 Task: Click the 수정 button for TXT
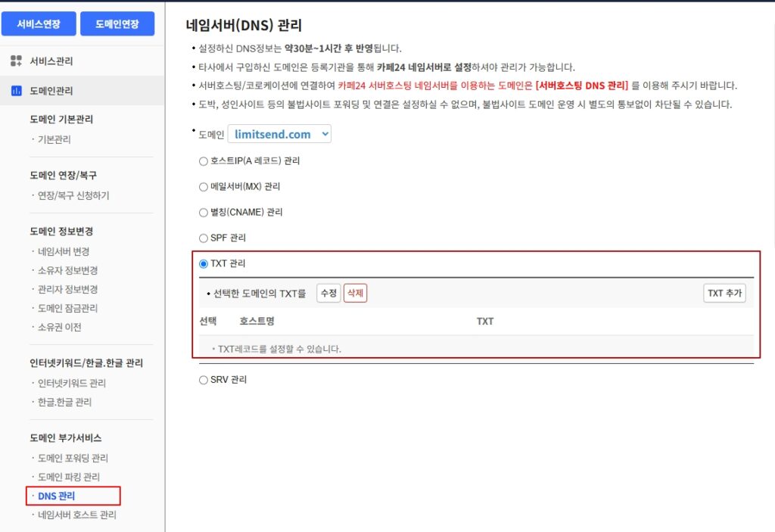[x=328, y=293]
